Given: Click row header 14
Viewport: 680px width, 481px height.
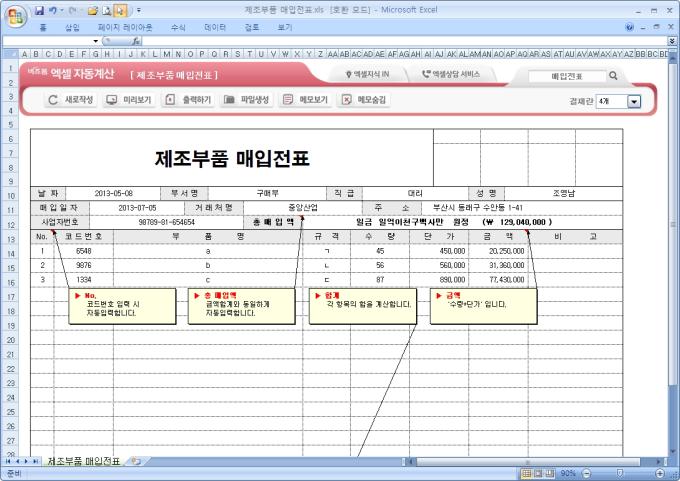Looking at the screenshot, I should [x=10, y=253].
